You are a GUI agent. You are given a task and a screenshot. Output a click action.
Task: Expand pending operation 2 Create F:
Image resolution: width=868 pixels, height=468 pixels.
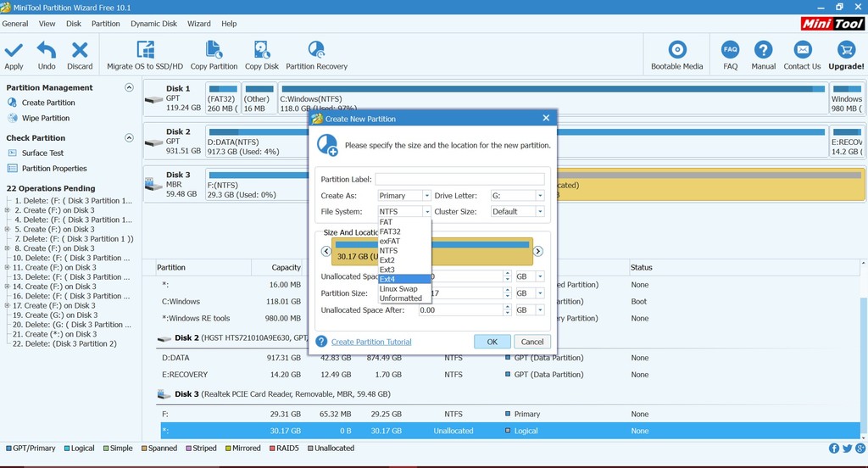point(8,210)
